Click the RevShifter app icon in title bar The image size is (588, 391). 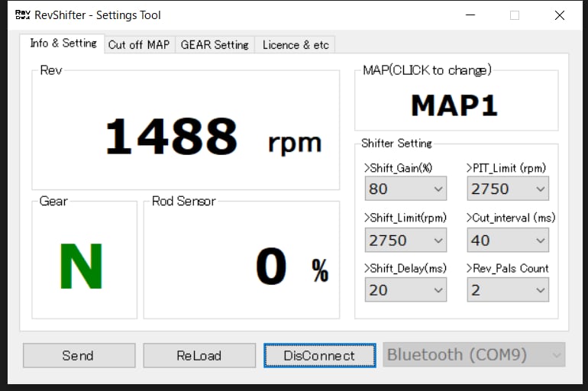[22, 15]
